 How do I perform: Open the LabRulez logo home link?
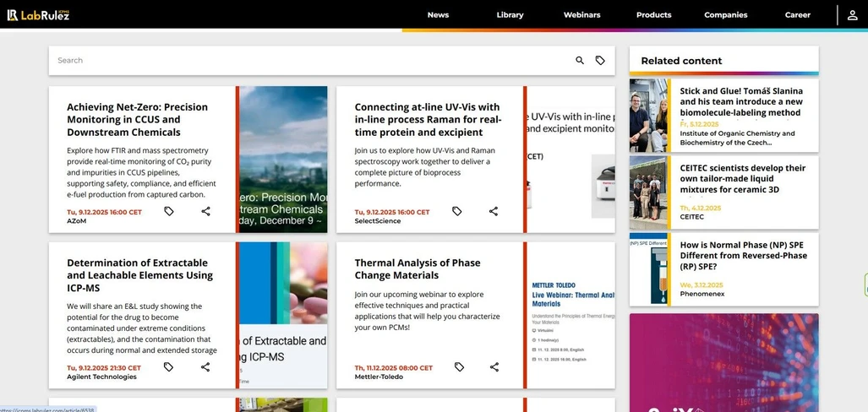tap(38, 15)
